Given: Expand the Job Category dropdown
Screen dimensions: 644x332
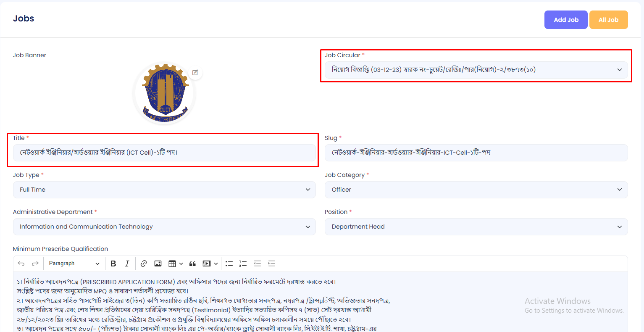Looking at the screenshot, I should point(476,190).
